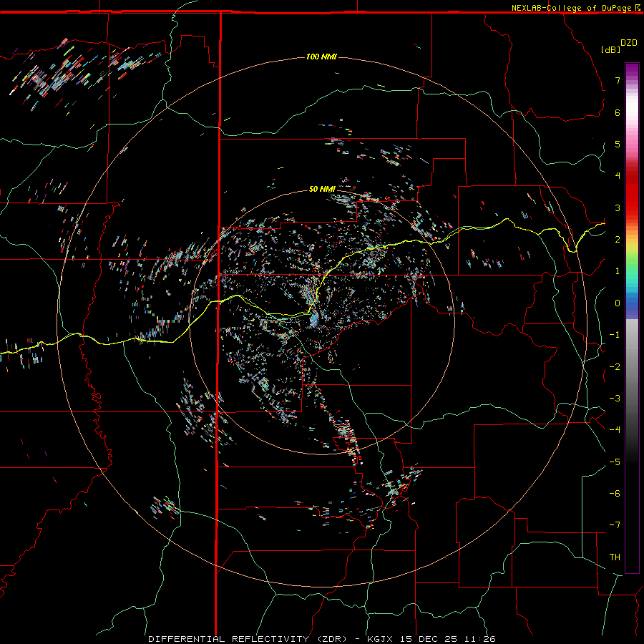Click the 0 value on color scale
This screenshot has height=644, width=644.
pos(618,303)
